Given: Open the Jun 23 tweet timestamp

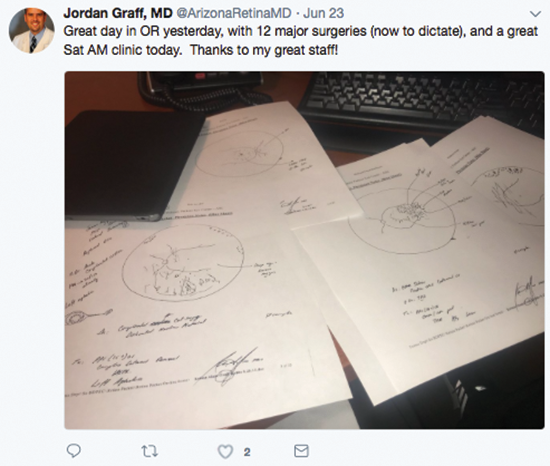Looking at the screenshot, I should click(323, 13).
